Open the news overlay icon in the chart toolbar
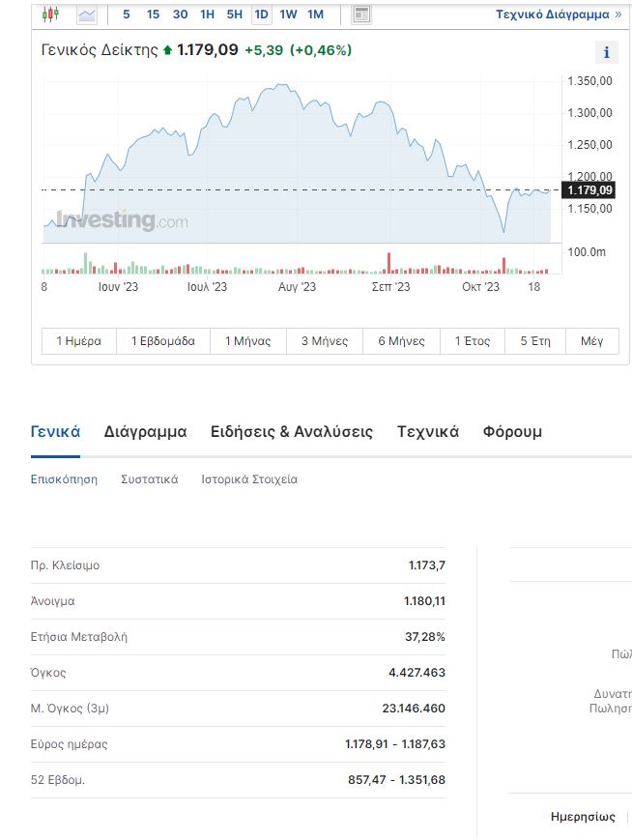The height and width of the screenshot is (840, 632). point(361,14)
